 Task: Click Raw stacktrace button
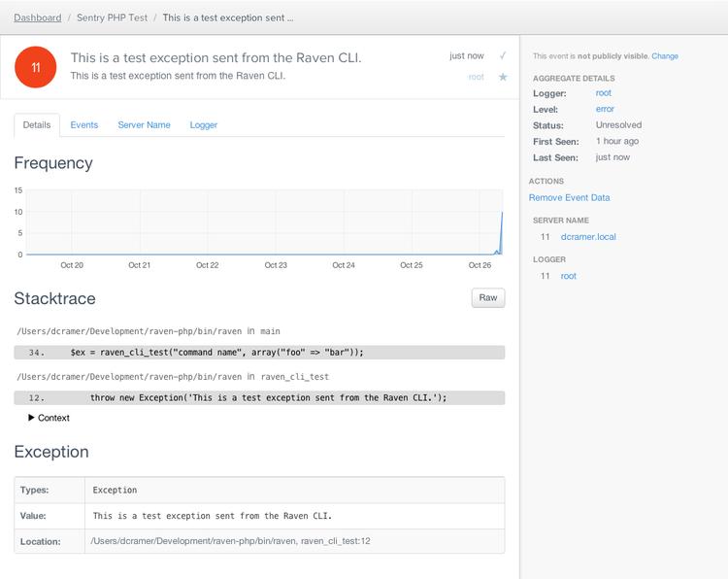[x=488, y=298]
